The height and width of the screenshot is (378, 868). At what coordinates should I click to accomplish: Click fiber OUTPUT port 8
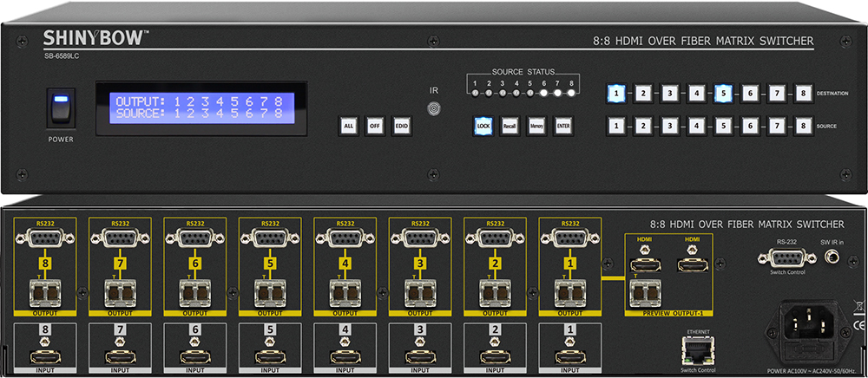(45, 292)
